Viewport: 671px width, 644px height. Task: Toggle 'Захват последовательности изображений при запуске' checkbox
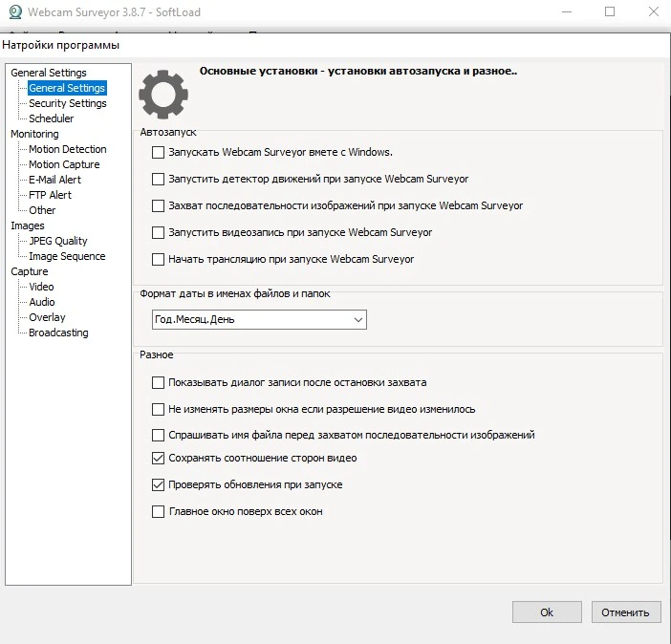coord(158,205)
